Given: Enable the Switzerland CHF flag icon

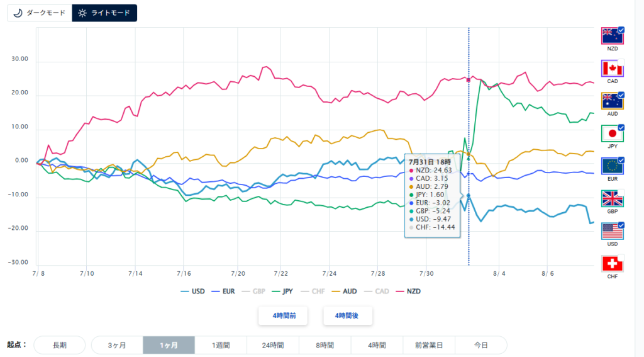Looking at the screenshot, I should (x=613, y=264).
